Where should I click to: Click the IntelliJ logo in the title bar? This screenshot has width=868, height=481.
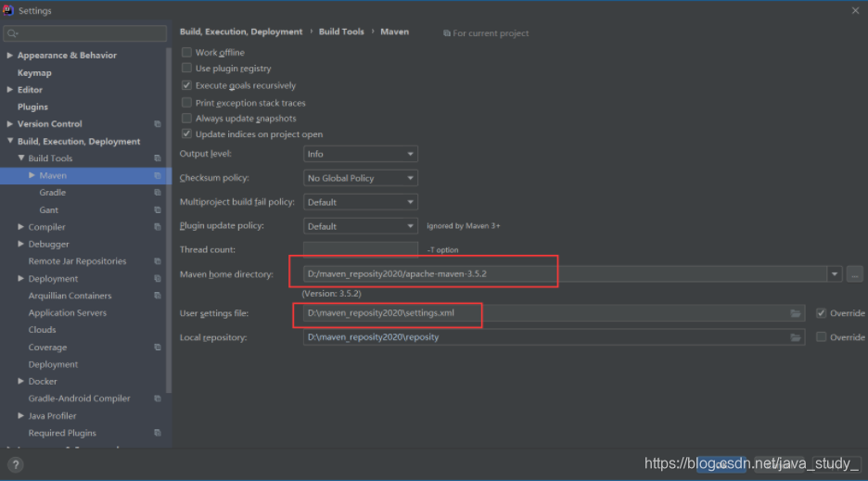[8, 10]
